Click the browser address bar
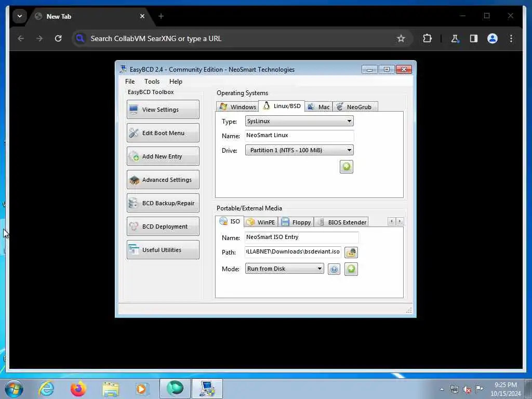Image resolution: width=532 pixels, height=399 pixels. click(x=237, y=38)
